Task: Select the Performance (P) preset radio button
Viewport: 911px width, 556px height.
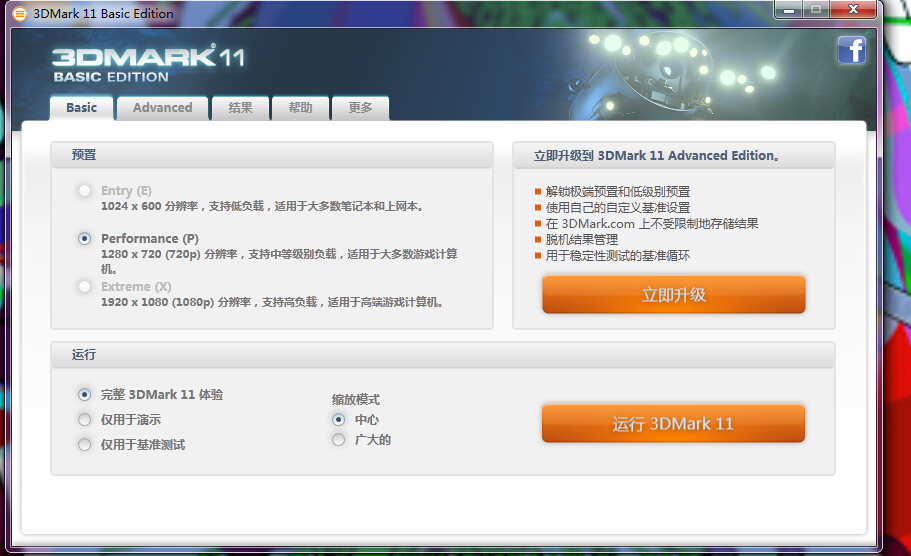Action: pyautogui.click(x=85, y=239)
